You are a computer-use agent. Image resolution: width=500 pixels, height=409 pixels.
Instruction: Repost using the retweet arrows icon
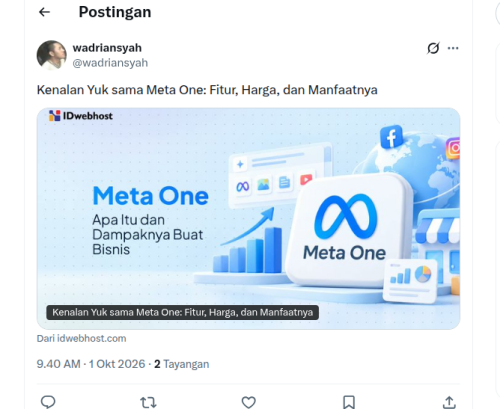pyautogui.click(x=148, y=402)
